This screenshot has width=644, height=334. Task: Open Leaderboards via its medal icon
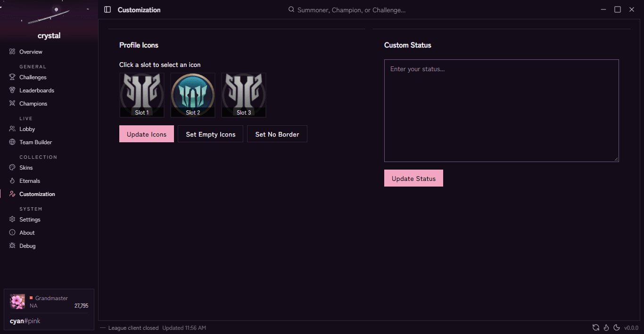[x=12, y=90]
